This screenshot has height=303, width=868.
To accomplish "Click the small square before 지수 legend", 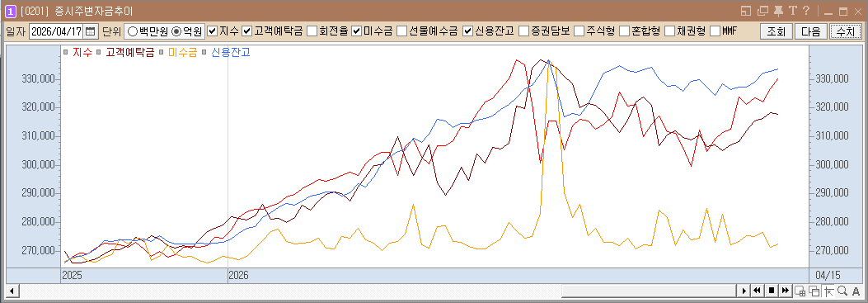I will pyautogui.click(x=65, y=53).
